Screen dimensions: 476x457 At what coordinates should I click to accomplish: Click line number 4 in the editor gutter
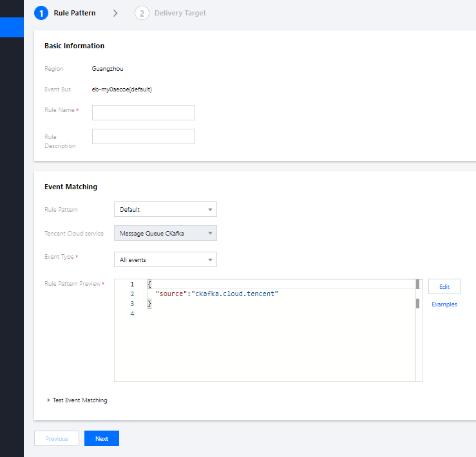[x=132, y=313]
